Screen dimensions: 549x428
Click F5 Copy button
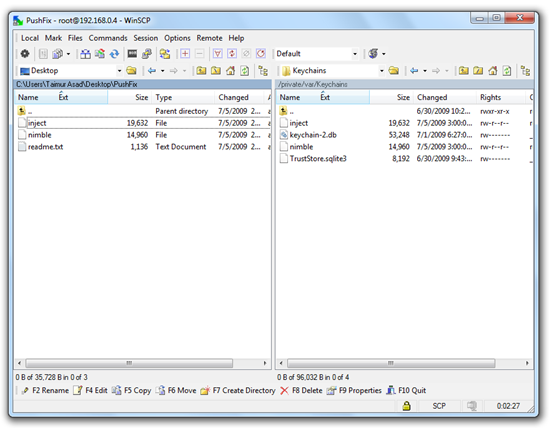[x=132, y=390]
